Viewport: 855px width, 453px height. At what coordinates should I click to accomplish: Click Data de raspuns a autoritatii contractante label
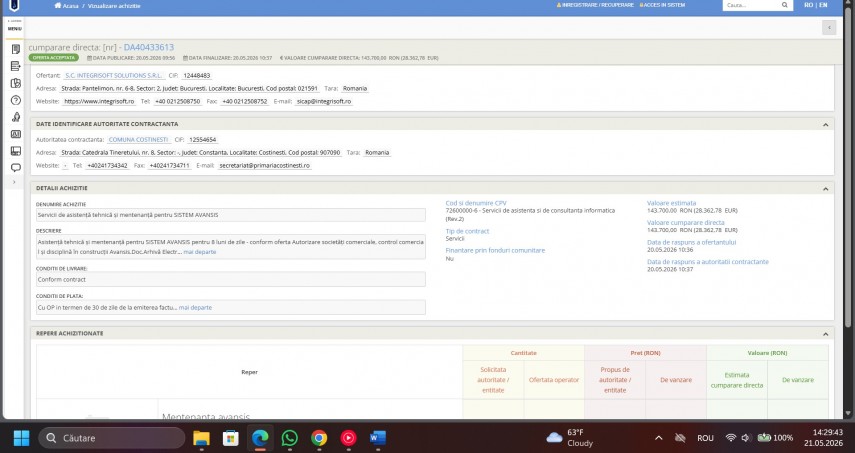[708, 262]
